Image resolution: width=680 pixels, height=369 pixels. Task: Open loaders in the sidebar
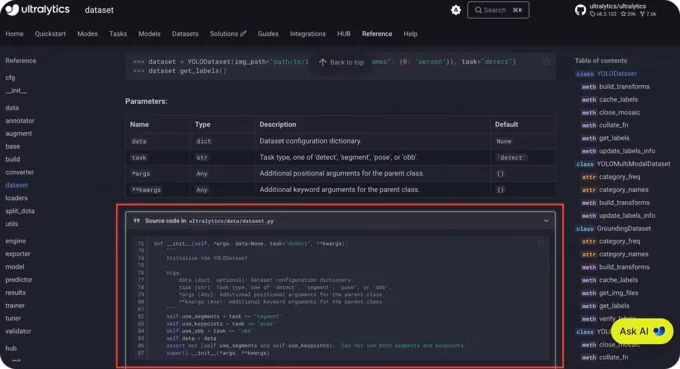16,198
